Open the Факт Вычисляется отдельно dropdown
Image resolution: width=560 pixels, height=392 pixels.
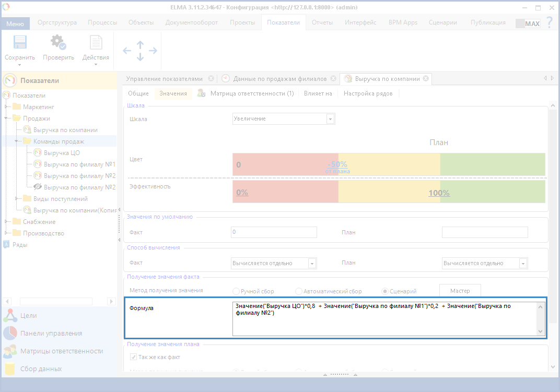click(x=312, y=264)
